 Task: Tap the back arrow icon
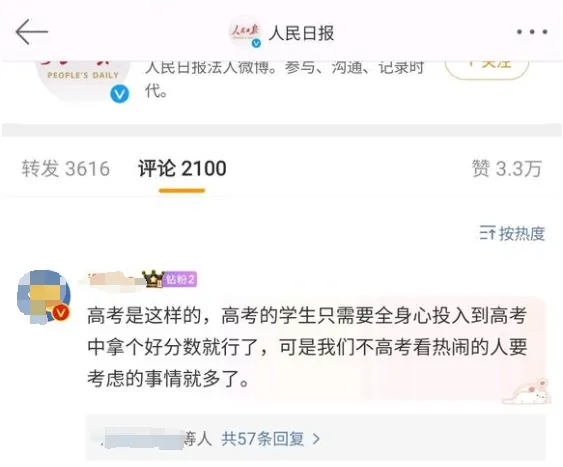pyautogui.click(x=32, y=32)
